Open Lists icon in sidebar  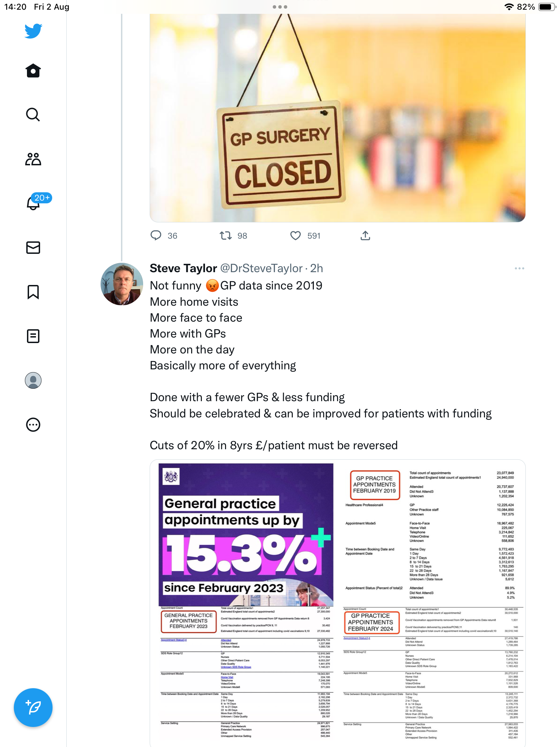click(33, 336)
